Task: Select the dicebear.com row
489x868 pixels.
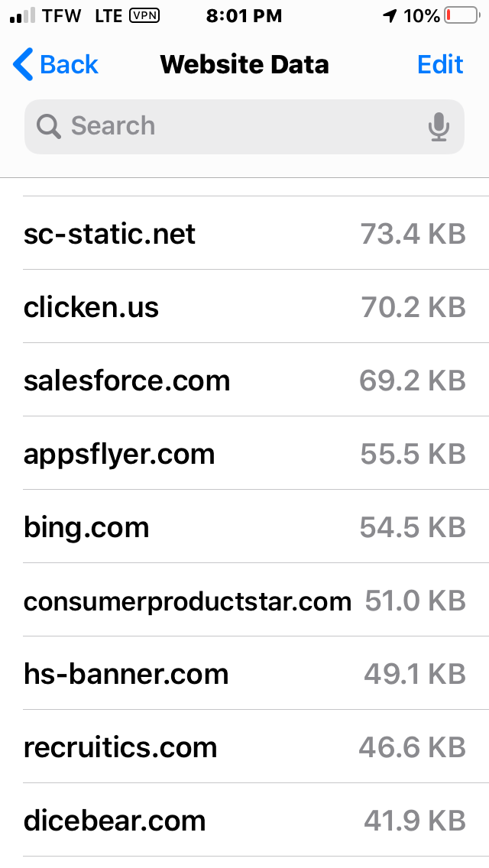Action: pyautogui.click(x=244, y=820)
